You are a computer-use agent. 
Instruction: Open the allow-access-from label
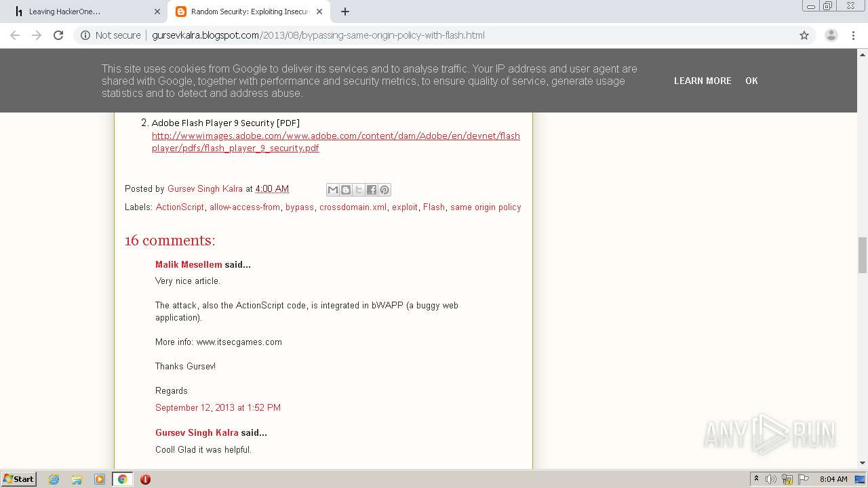[245, 207]
